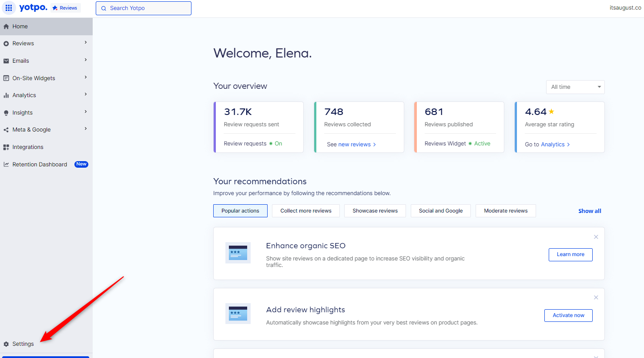Expand the Emails sidebar submenu

point(86,60)
